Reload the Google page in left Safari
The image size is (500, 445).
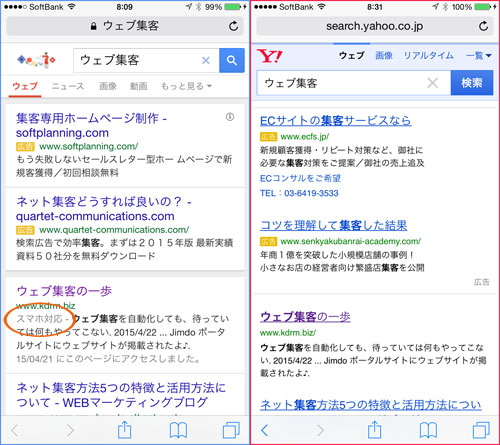coord(233,26)
